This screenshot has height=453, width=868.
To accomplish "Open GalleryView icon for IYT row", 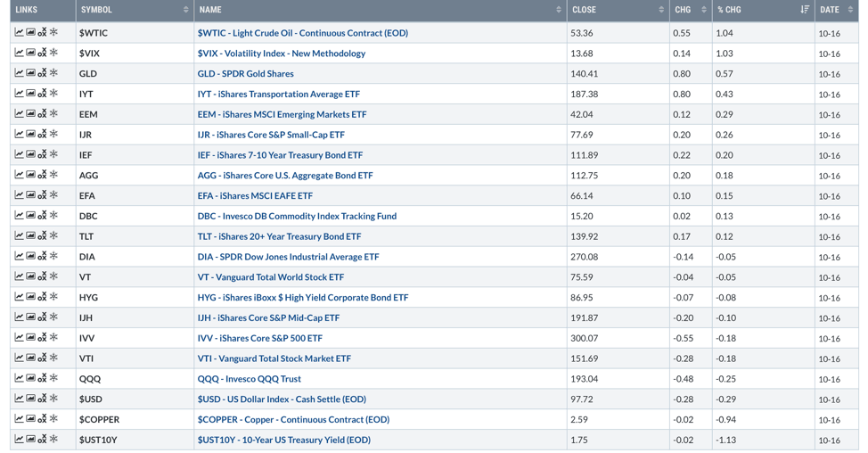I will (30, 93).
